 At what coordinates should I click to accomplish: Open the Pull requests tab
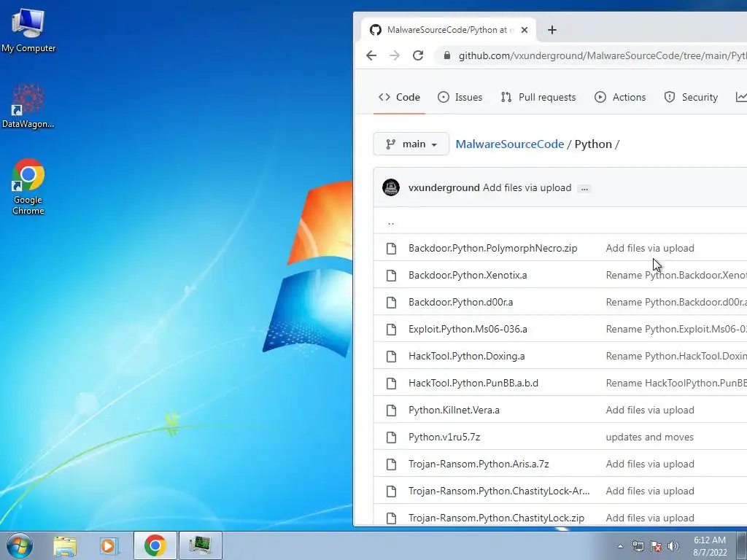[x=538, y=97]
